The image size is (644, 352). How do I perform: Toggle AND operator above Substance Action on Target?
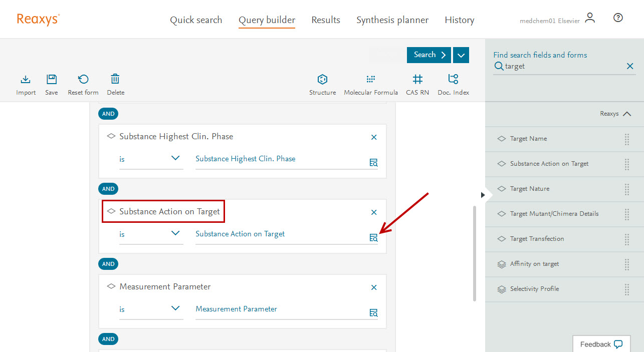tap(108, 189)
